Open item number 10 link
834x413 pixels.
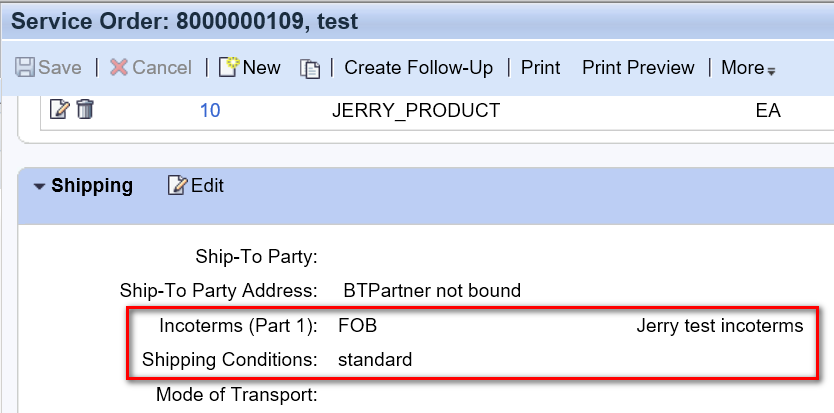click(x=210, y=111)
